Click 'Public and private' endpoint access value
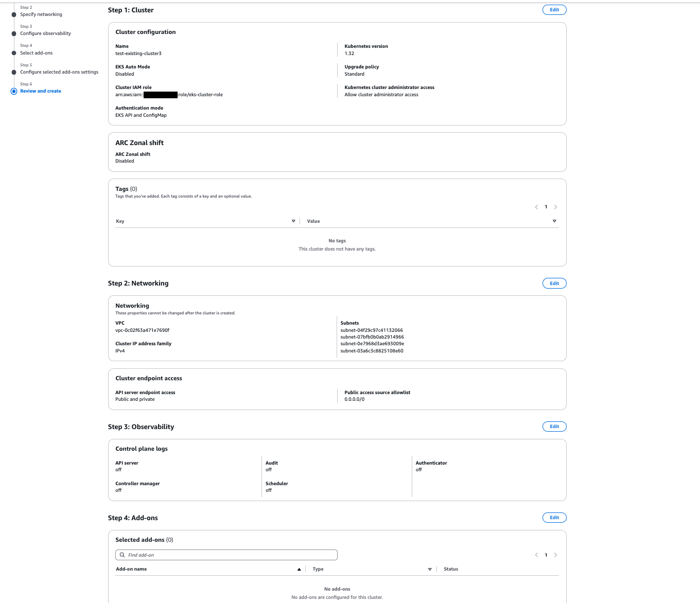The width and height of the screenshot is (700, 603). (135, 399)
